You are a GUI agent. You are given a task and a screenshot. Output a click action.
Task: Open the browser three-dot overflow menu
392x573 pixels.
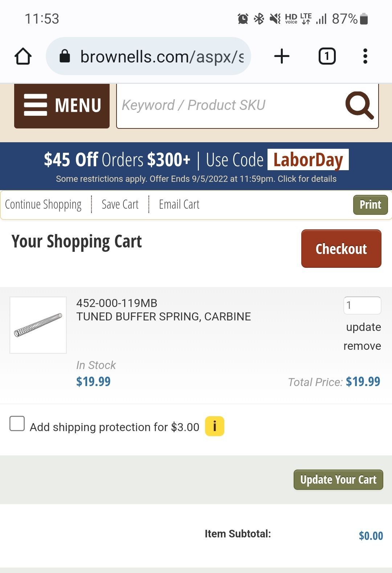[x=365, y=56]
